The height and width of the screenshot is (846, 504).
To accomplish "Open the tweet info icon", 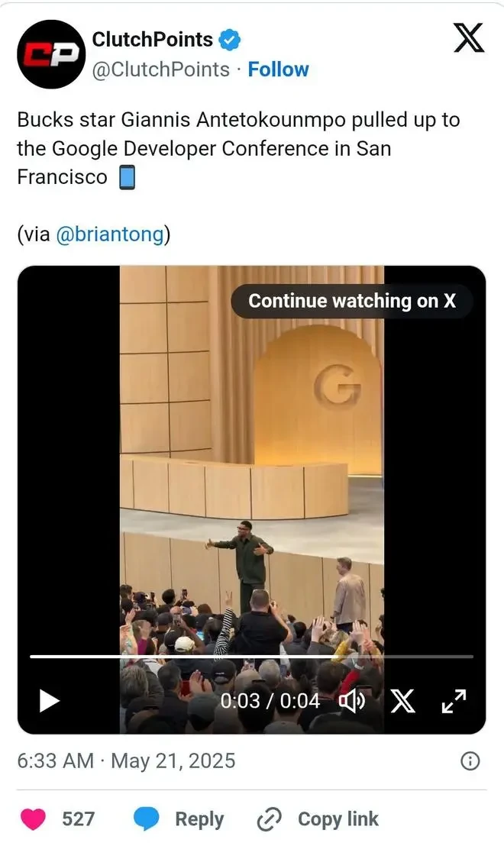I will pyautogui.click(x=470, y=760).
